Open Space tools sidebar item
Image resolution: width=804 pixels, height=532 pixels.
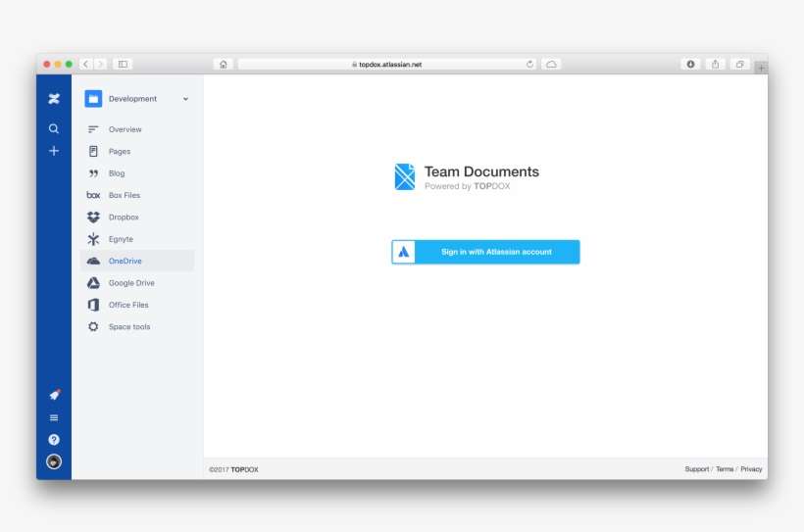coord(137,326)
